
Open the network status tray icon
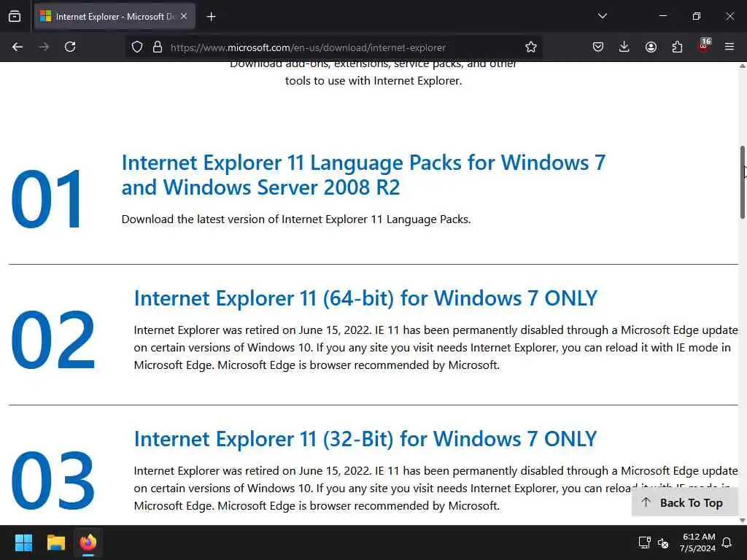(x=645, y=542)
